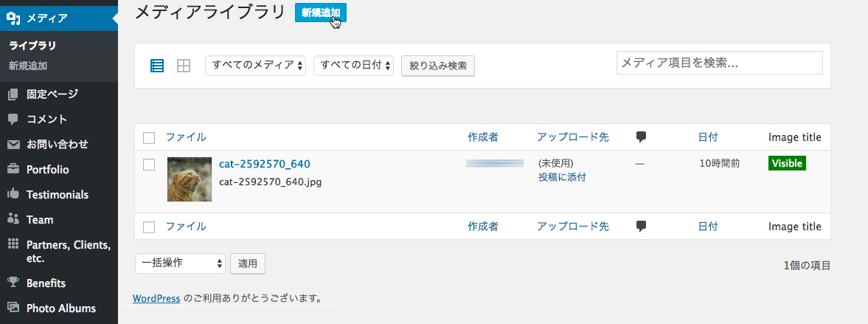The height and width of the screenshot is (324, 868).
Task: Click the 投稿に添付 attach link
Action: (x=562, y=177)
